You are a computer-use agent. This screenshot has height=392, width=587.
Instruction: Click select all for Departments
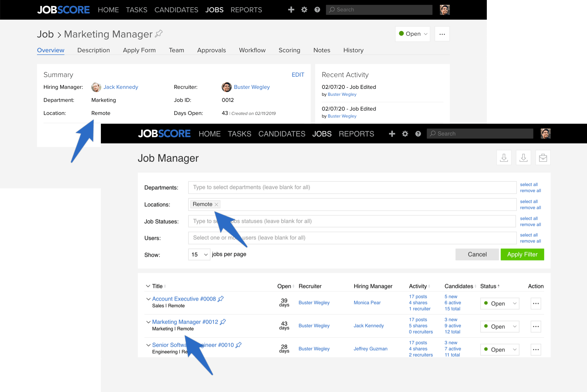click(x=529, y=185)
